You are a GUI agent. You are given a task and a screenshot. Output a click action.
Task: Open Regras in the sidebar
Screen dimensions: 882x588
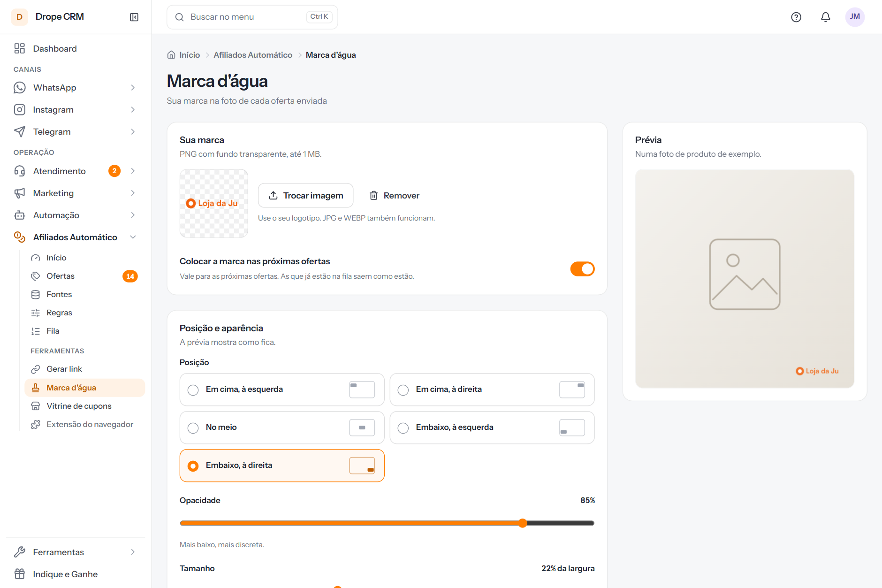coord(84,313)
